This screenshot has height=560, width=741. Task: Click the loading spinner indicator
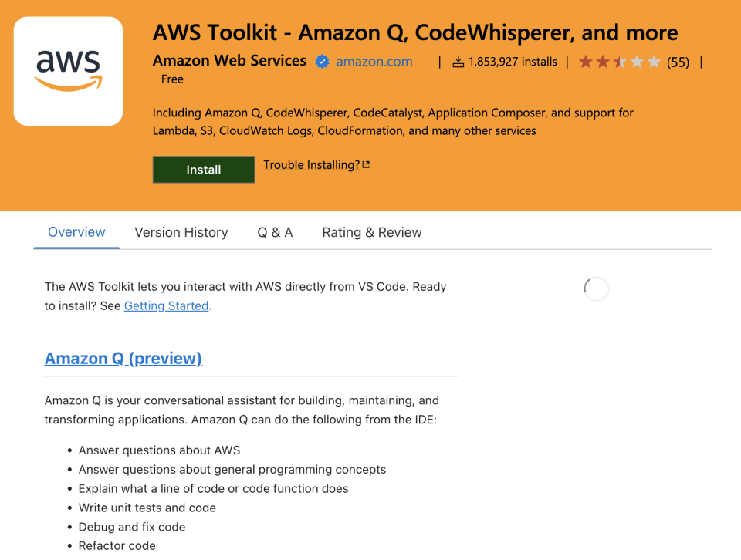click(x=596, y=288)
